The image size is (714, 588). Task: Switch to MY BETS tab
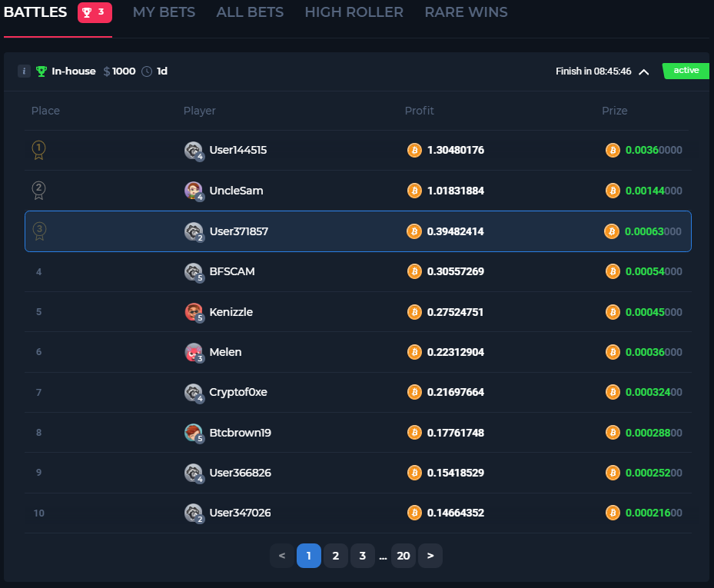click(x=164, y=12)
